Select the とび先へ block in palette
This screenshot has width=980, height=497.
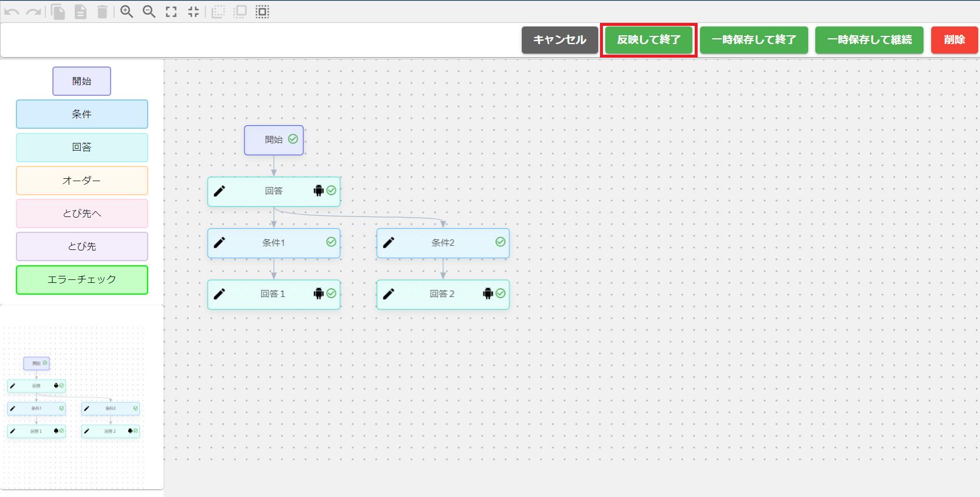[x=82, y=214]
